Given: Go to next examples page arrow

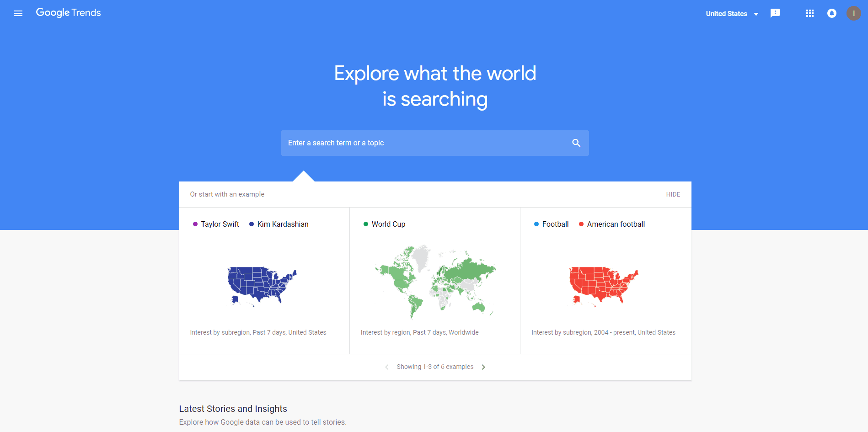Looking at the screenshot, I should click(483, 367).
